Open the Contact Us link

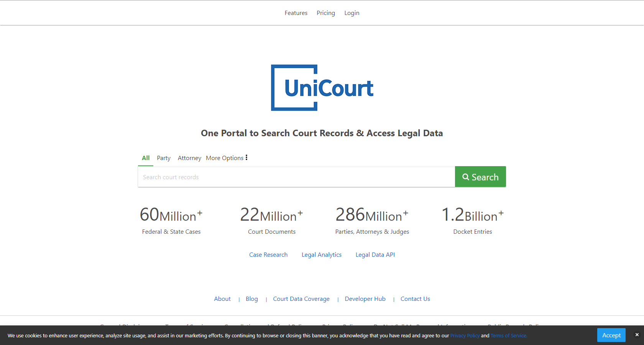[x=415, y=299]
